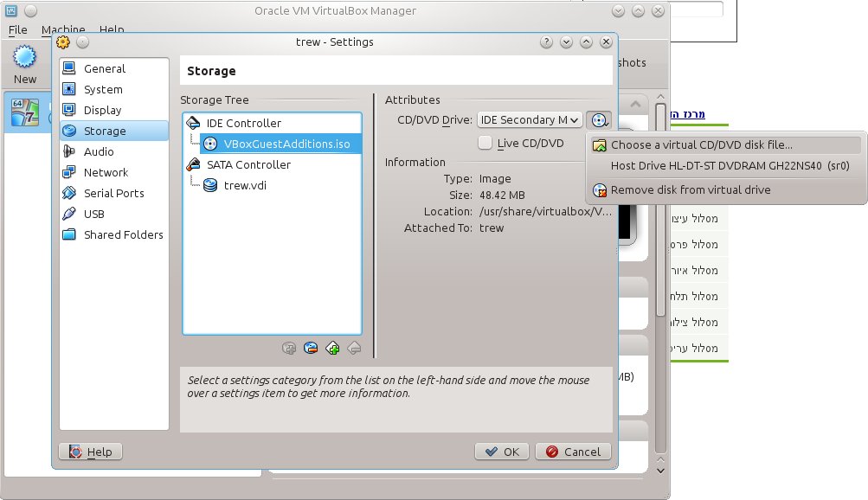This screenshot has width=868, height=500.
Task: Open the Serial Ports settings category
Action: point(114,193)
